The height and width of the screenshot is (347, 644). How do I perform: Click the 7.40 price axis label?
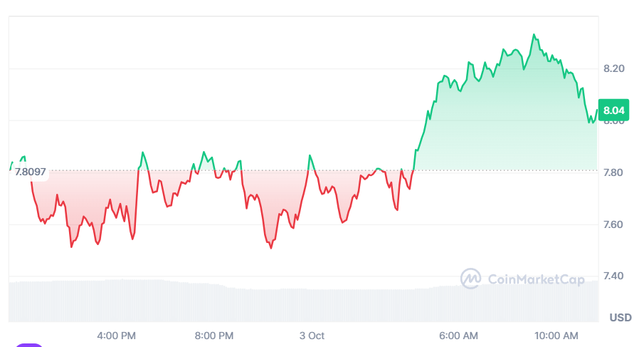click(613, 276)
